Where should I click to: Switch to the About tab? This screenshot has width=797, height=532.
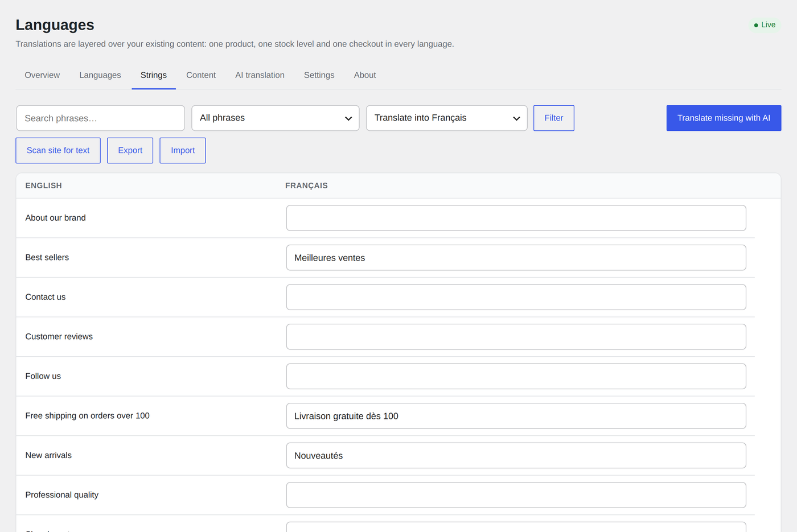click(x=365, y=75)
